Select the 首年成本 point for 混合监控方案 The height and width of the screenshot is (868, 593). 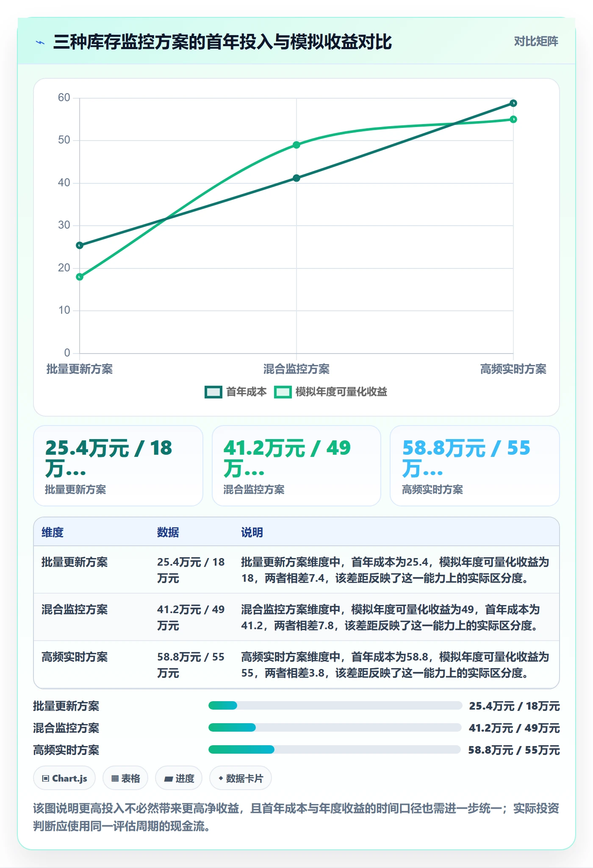(296, 178)
